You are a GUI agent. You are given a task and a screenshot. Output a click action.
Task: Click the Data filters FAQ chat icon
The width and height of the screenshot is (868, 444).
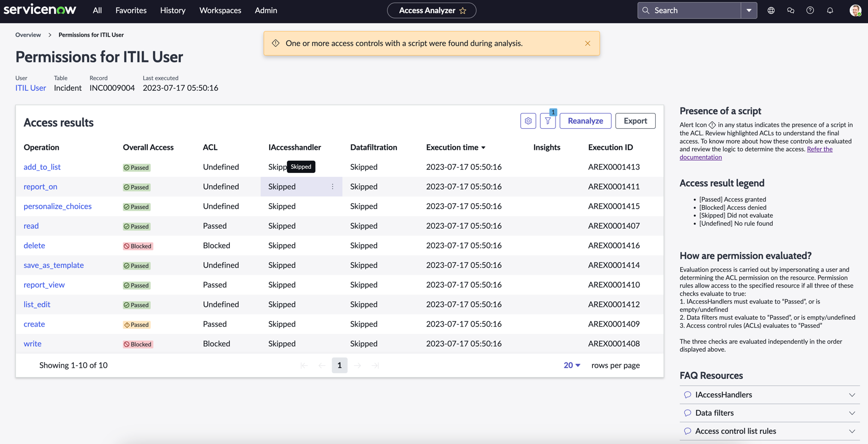click(x=688, y=413)
